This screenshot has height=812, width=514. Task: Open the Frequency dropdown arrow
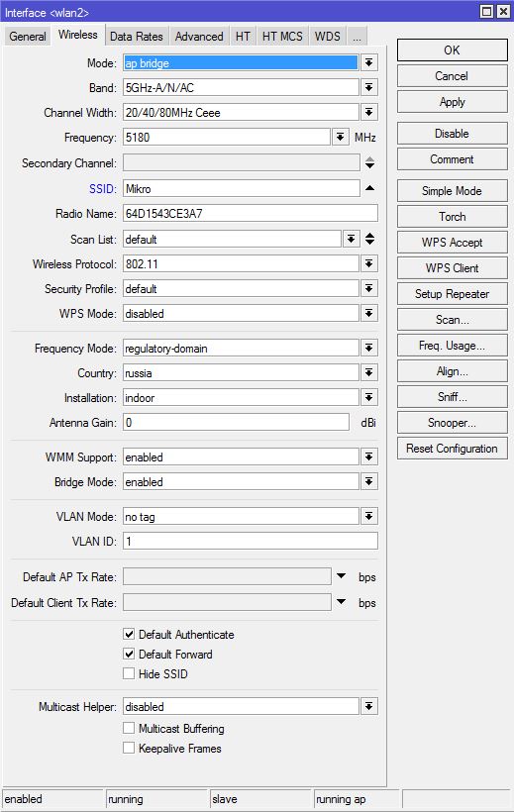340,138
